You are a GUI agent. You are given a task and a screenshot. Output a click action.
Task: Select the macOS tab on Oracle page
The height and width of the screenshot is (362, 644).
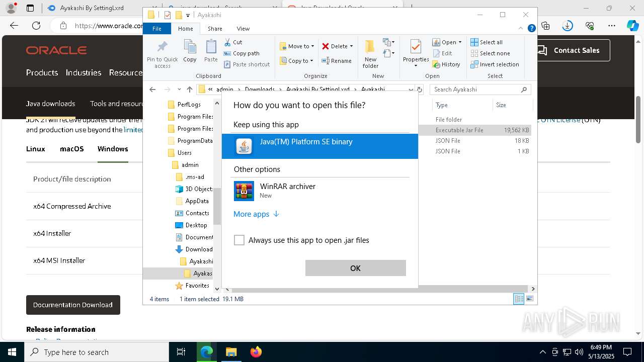[x=71, y=149]
